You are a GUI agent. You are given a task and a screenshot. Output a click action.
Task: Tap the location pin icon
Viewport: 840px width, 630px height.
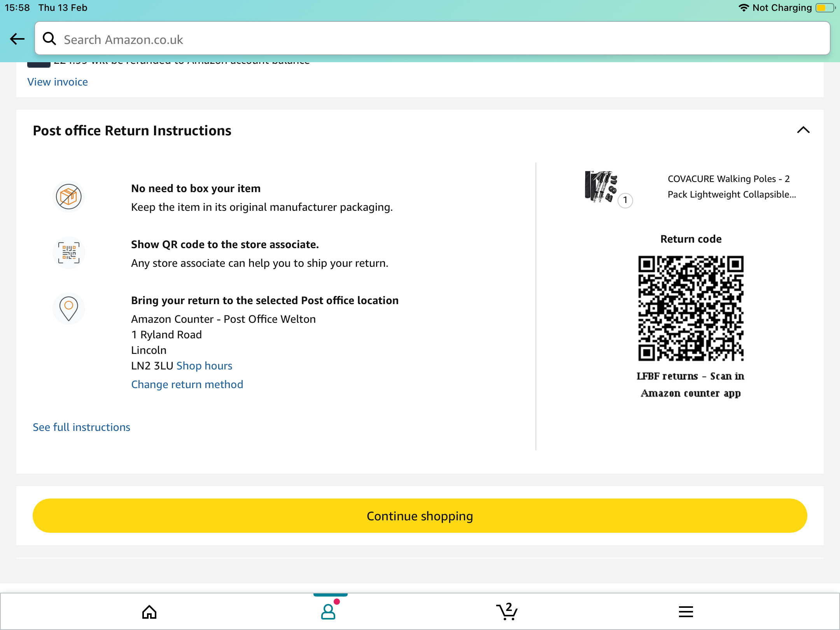[68, 309]
